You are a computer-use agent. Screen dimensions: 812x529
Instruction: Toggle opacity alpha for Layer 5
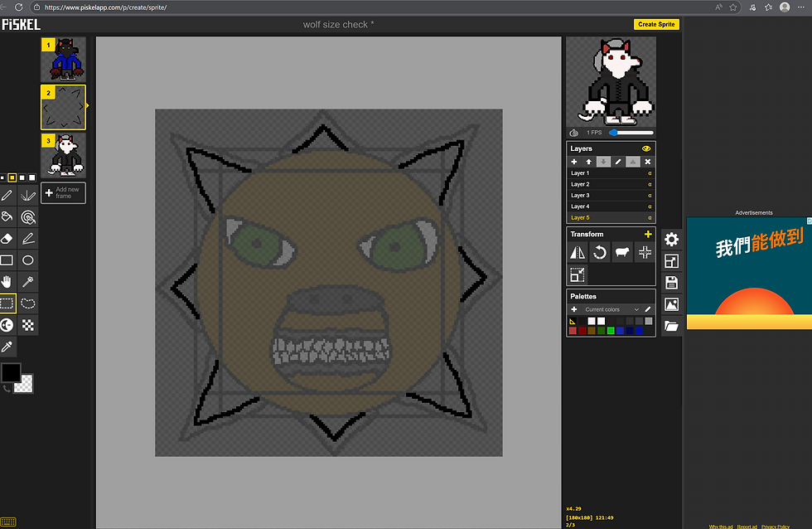pyautogui.click(x=650, y=218)
